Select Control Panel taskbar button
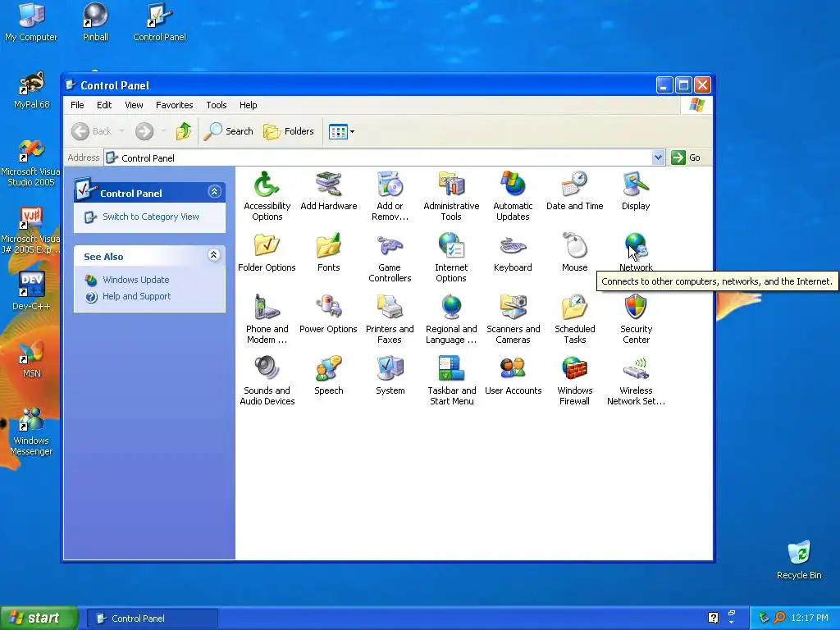Screen dimensions: 840x630 (152, 619)
